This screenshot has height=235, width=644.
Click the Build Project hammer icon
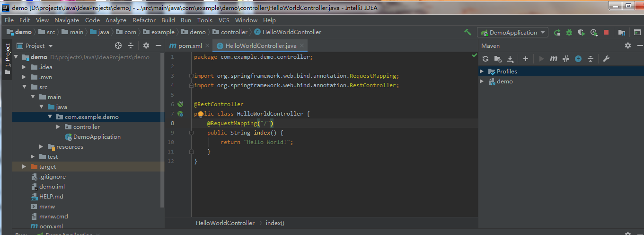click(468, 32)
